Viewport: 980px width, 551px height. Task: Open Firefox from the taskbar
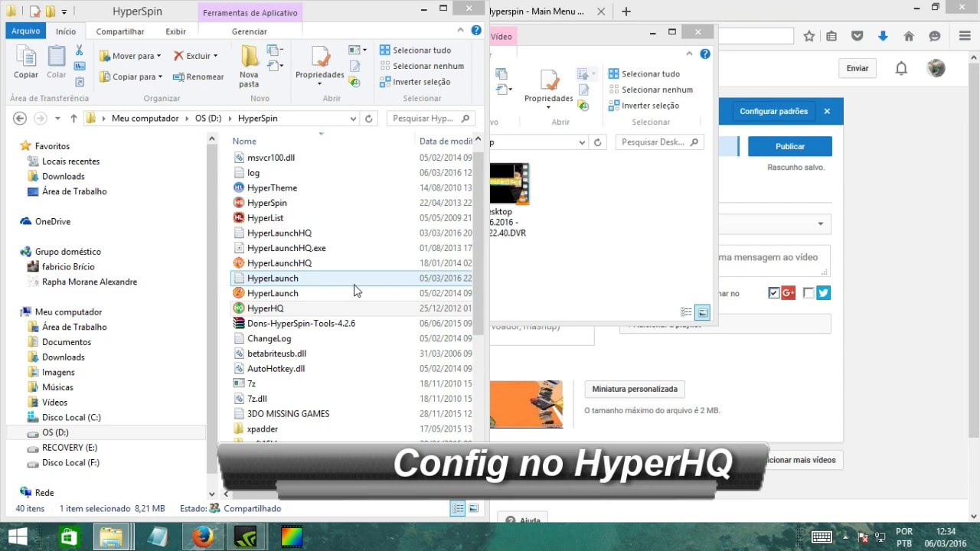pos(203,537)
